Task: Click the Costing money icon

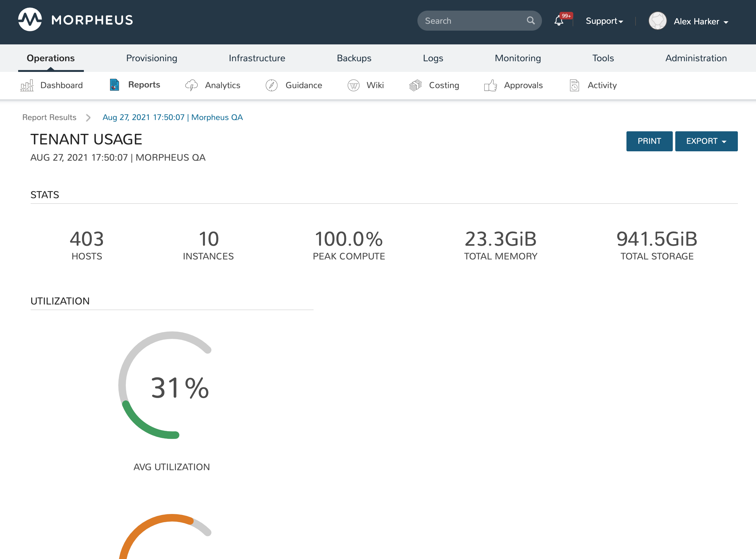Action: tap(416, 85)
